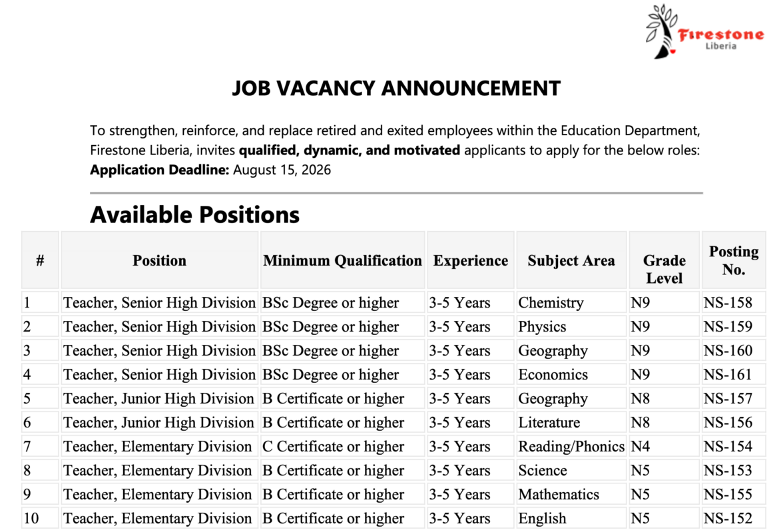Click the Mathematics subject cell

point(571,494)
